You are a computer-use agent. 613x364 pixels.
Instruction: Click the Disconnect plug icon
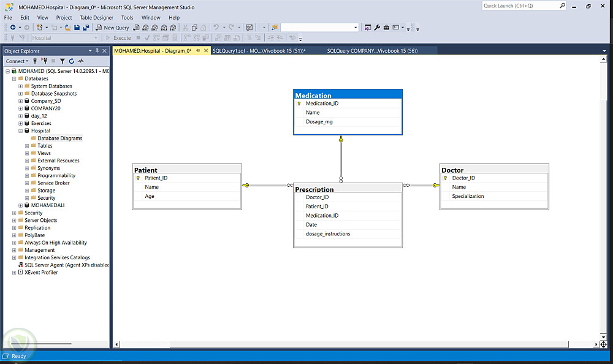pyautogui.click(x=44, y=61)
